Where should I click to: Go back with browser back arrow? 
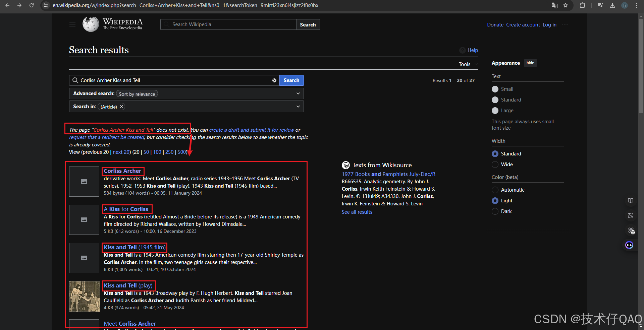(7, 5)
